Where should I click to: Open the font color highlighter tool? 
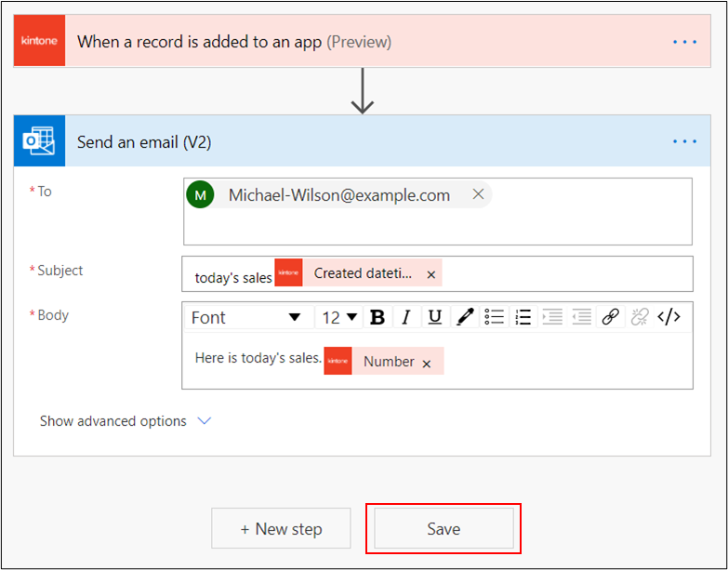(x=465, y=317)
